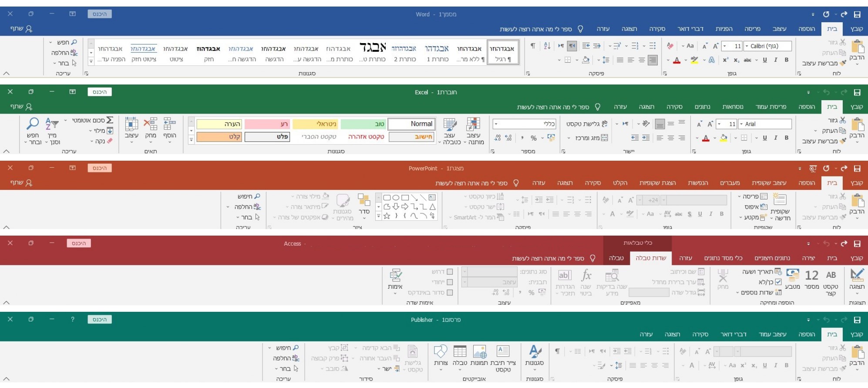Open Word text effects (outlined blue A)
868x388 pixels.
pos(711,60)
